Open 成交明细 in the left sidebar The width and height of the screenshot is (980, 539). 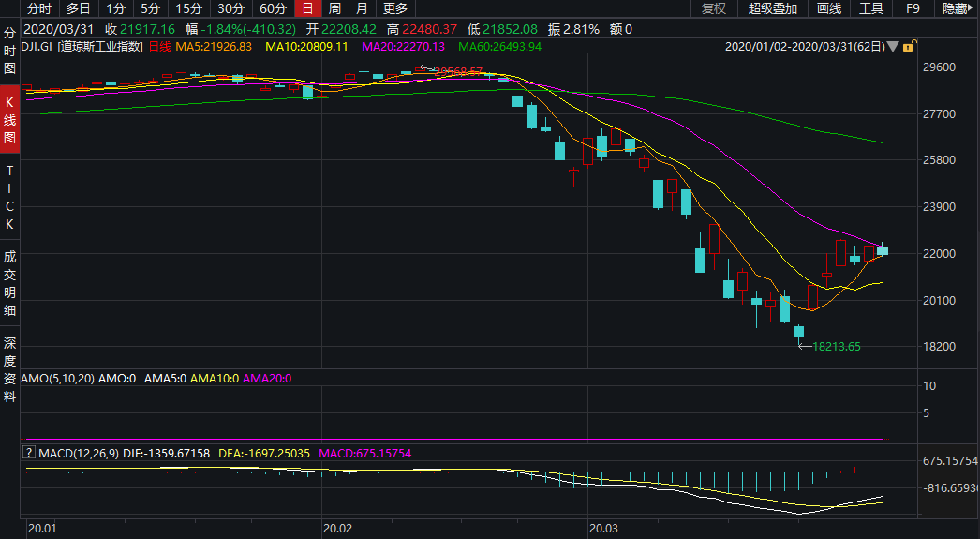tap(9, 283)
